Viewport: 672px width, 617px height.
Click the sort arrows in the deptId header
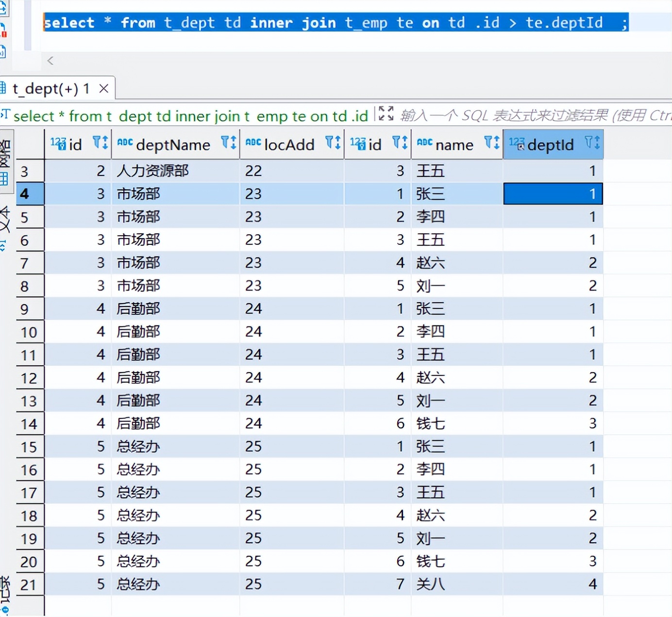(597, 142)
